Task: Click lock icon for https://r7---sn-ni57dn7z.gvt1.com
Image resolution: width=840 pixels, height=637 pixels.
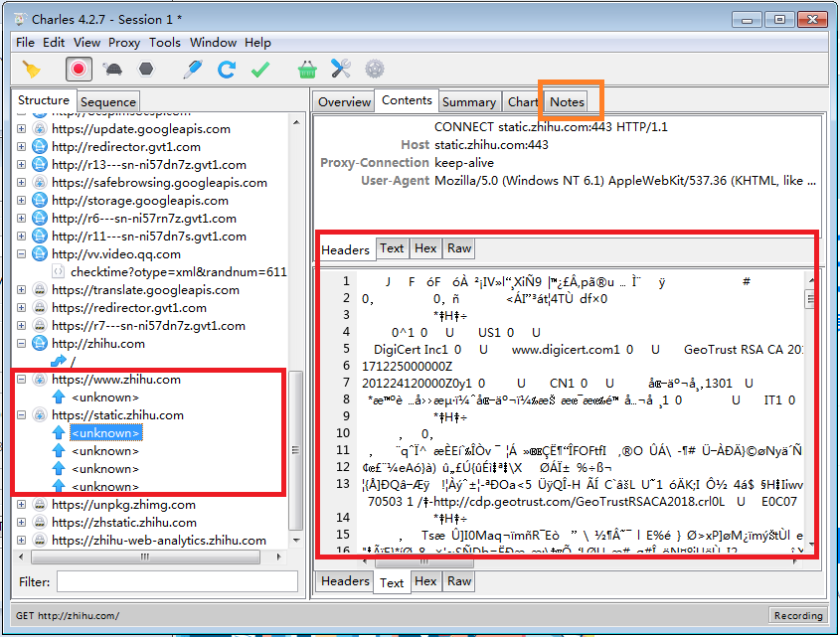Action: [40, 326]
